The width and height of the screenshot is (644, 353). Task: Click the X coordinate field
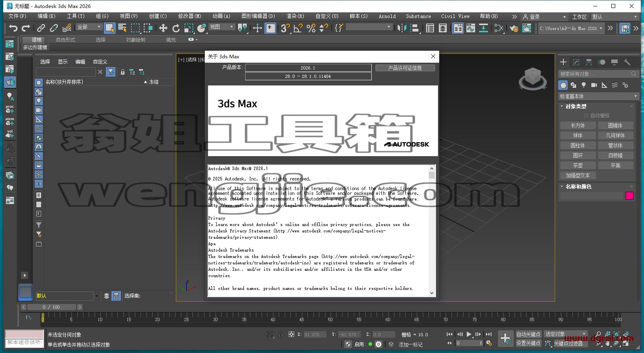[x=315, y=335]
